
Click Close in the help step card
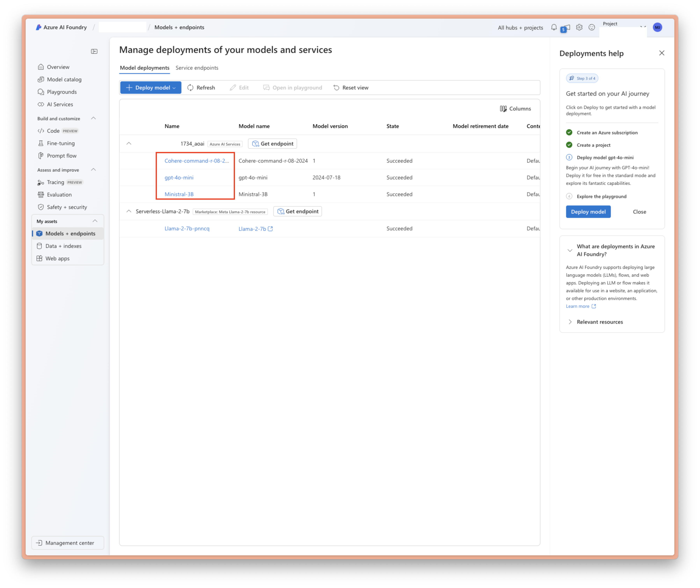(639, 212)
